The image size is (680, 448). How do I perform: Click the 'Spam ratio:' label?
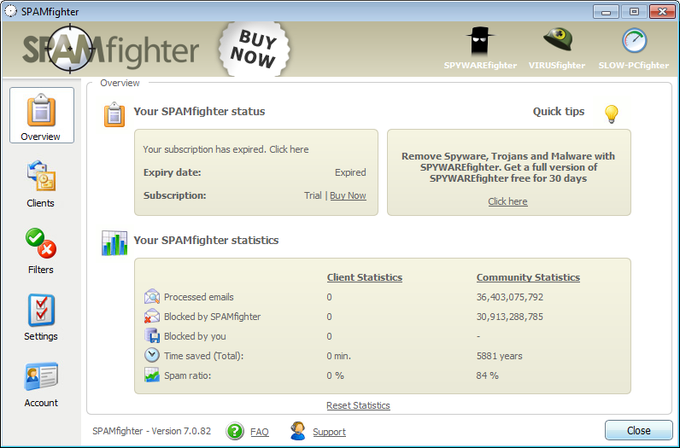pos(187,376)
